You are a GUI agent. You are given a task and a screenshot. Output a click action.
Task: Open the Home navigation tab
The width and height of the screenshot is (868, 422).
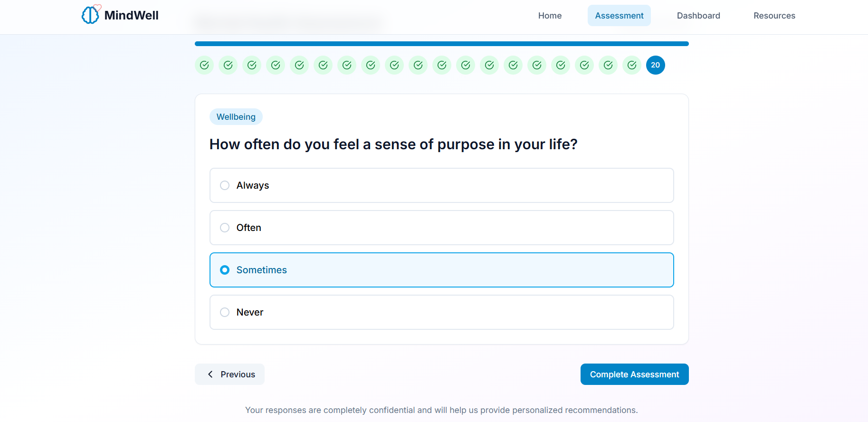550,16
